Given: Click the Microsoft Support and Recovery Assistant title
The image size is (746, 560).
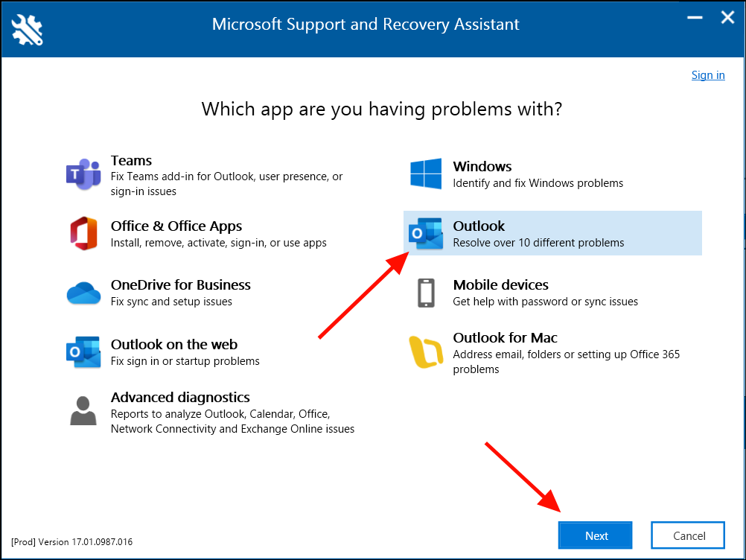Looking at the screenshot, I should (366, 25).
